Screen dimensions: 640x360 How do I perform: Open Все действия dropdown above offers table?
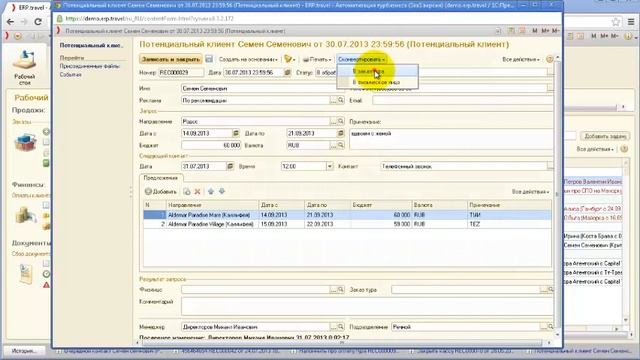tap(531, 191)
